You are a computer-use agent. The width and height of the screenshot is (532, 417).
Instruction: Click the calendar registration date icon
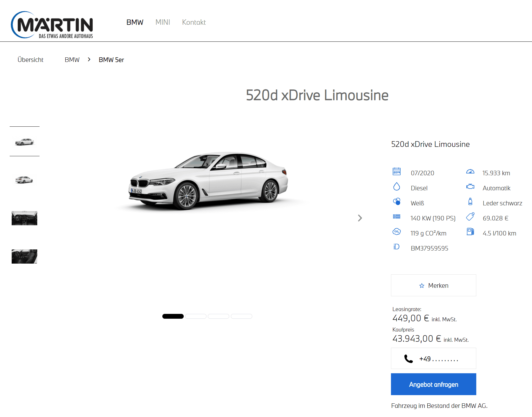[397, 172]
